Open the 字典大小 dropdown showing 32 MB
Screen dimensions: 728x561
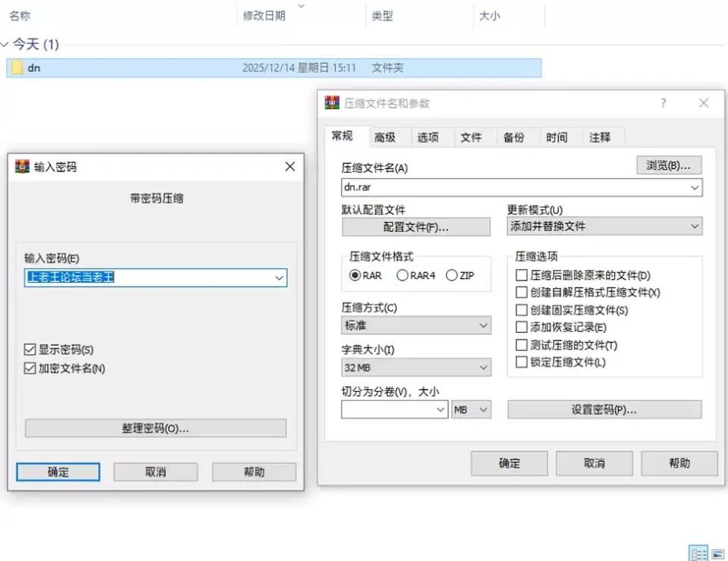coord(416,368)
